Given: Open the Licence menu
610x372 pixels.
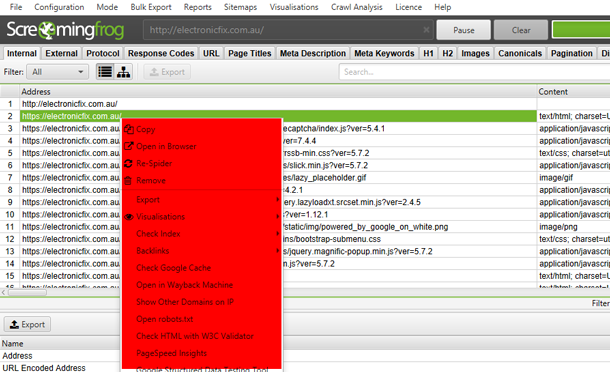Looking at the screenshot, I should (408, 7).
